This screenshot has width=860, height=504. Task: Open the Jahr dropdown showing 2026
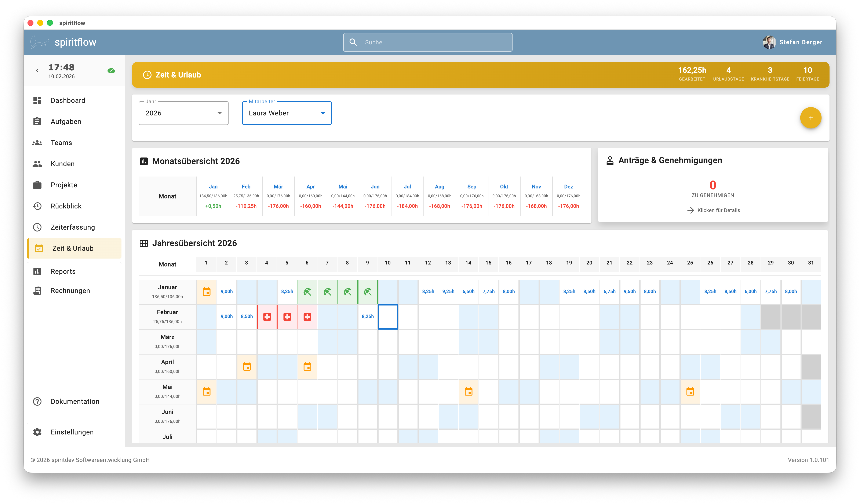point(184,113)
